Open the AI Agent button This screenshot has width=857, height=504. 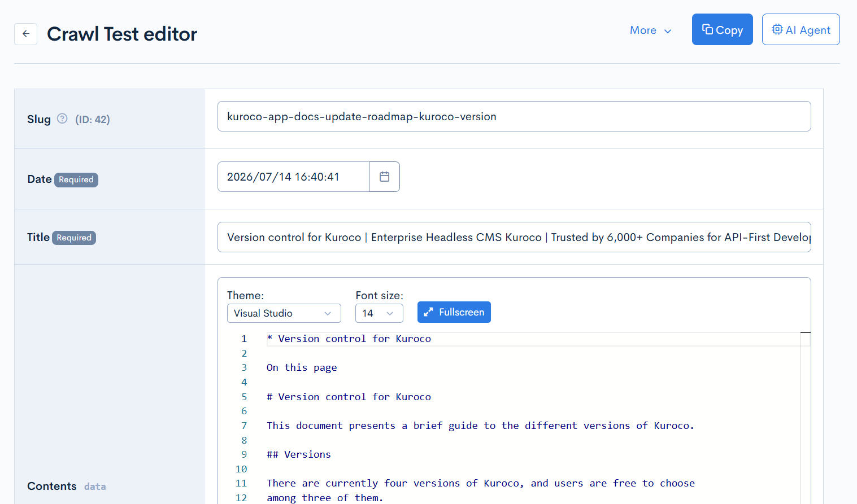coord(801,29)
